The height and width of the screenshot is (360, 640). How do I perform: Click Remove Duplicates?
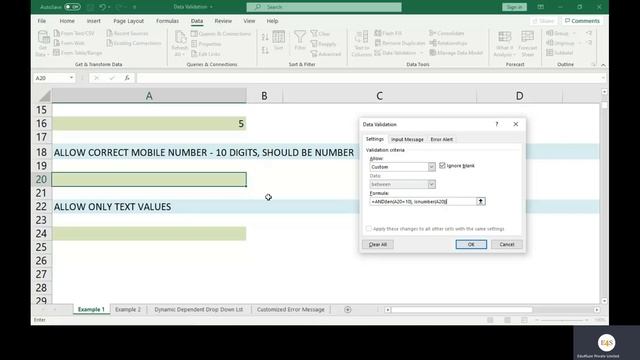pos(400,43)
